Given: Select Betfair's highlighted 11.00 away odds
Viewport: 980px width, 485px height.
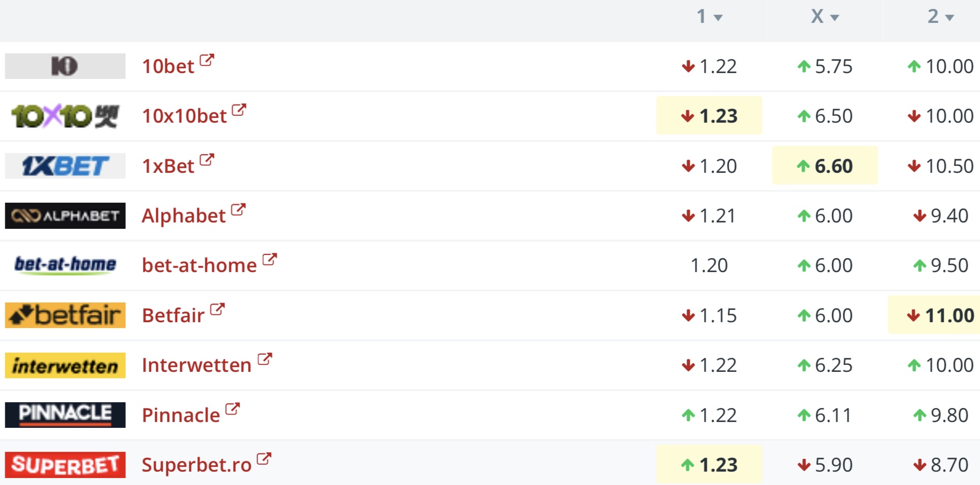Looking at the screenshot, I should coord(941,315).
